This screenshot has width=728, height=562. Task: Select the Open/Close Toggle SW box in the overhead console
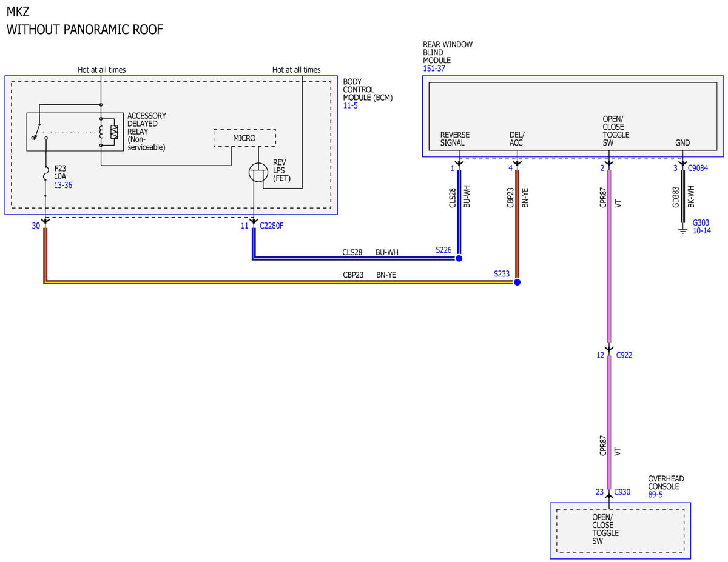click(x=620, y=530)
